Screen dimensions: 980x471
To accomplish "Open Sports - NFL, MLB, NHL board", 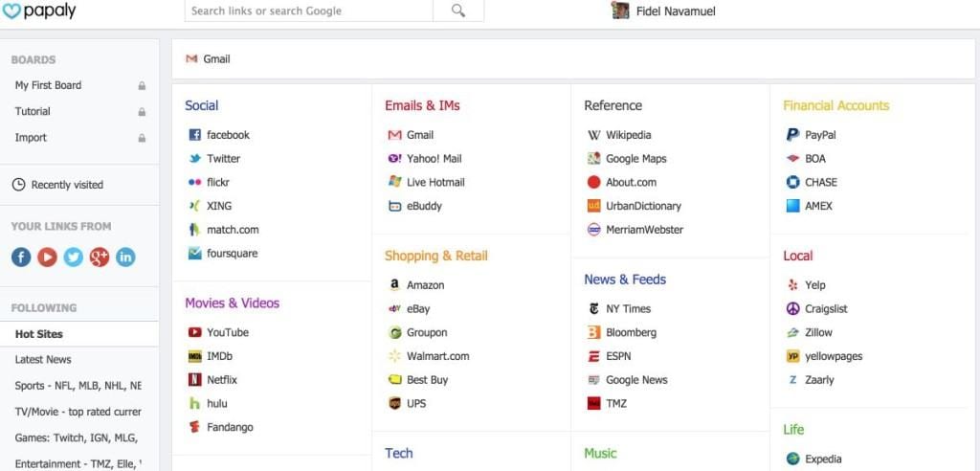I will coord(78,386).
